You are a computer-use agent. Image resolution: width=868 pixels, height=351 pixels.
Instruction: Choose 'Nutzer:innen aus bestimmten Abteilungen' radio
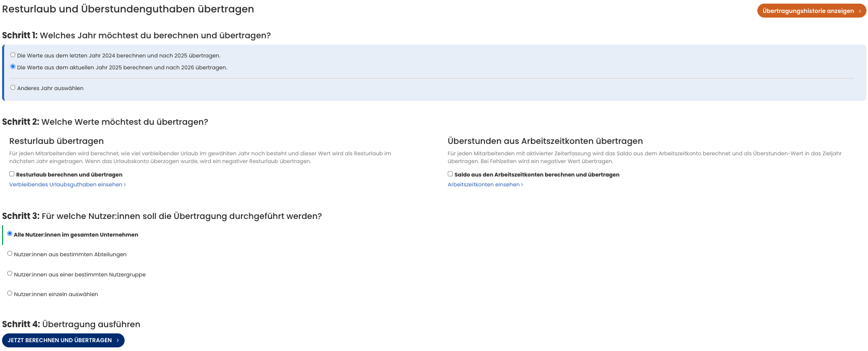(x=10, y=254)
